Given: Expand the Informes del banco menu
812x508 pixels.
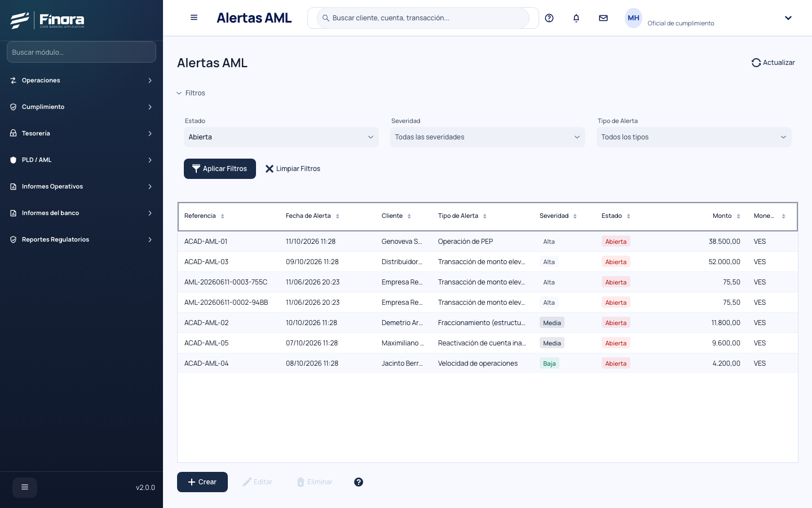Looking at the screenshot, I should click(x=81, y=213).
